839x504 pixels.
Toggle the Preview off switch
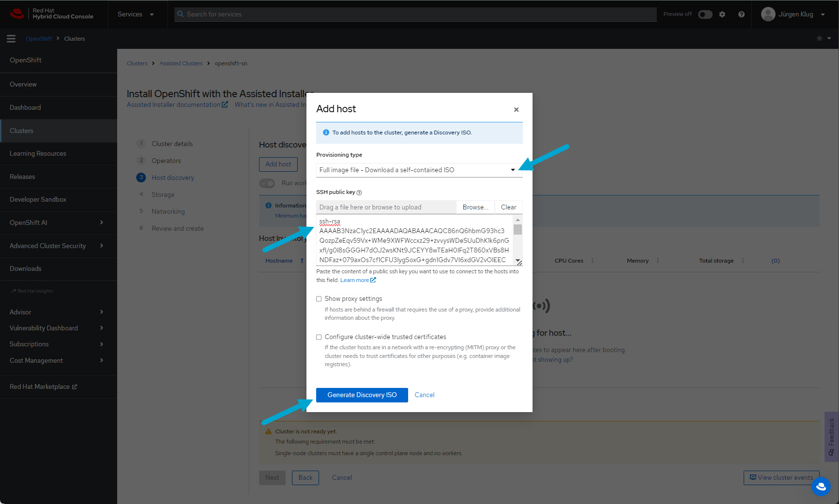705,15
